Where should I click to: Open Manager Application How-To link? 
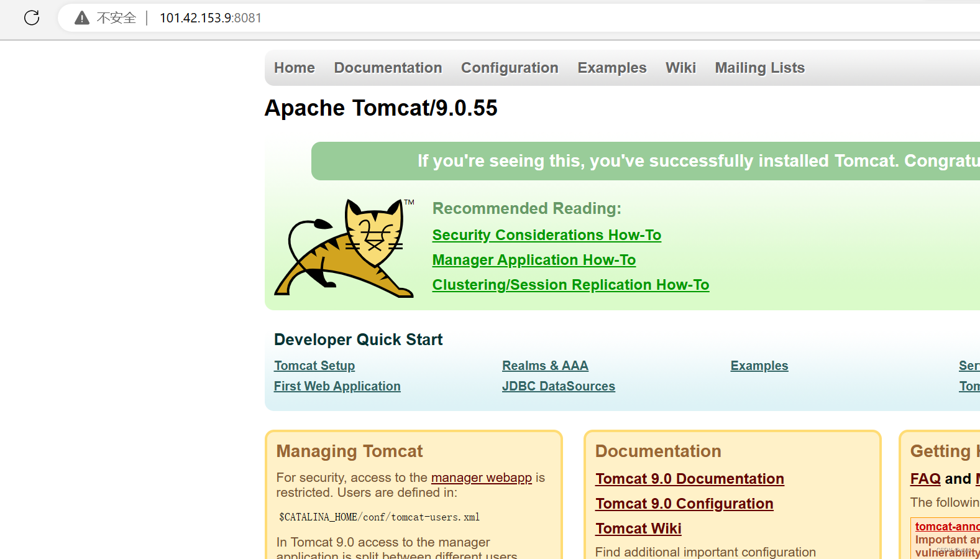534,260
